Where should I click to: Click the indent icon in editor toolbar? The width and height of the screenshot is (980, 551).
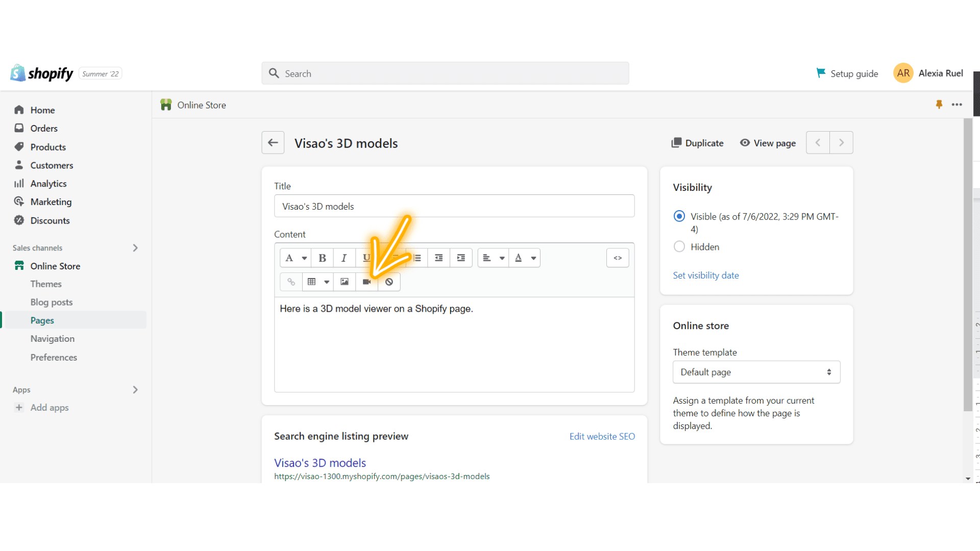click(461, 258)
